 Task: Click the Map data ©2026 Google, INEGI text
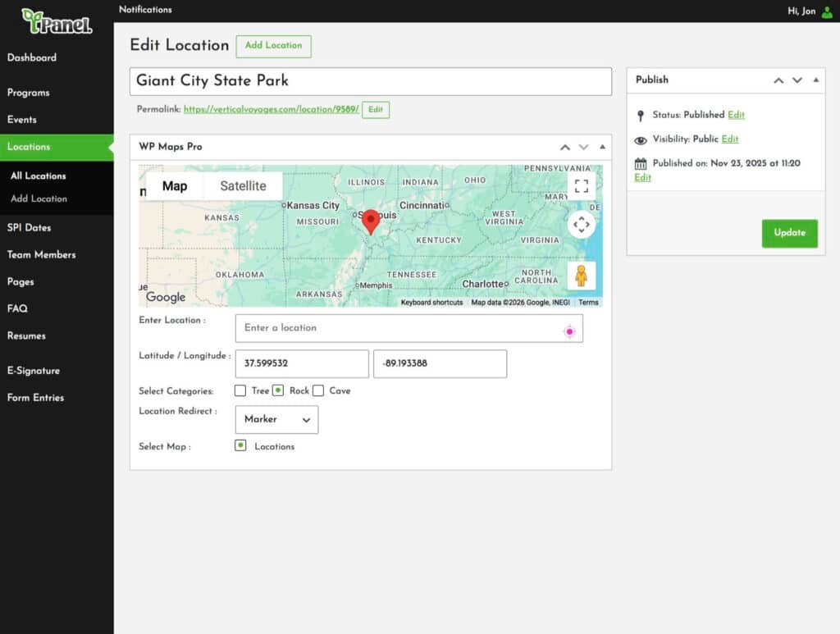point(520,303)
